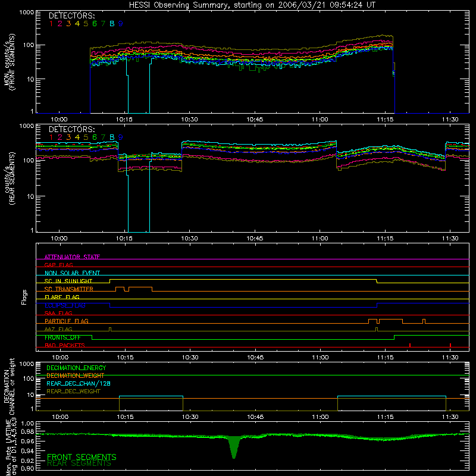The height and width of the screenshot is (476, 476).
Task: Select detector 9 in front segments legend
Action: click(121, 24)
